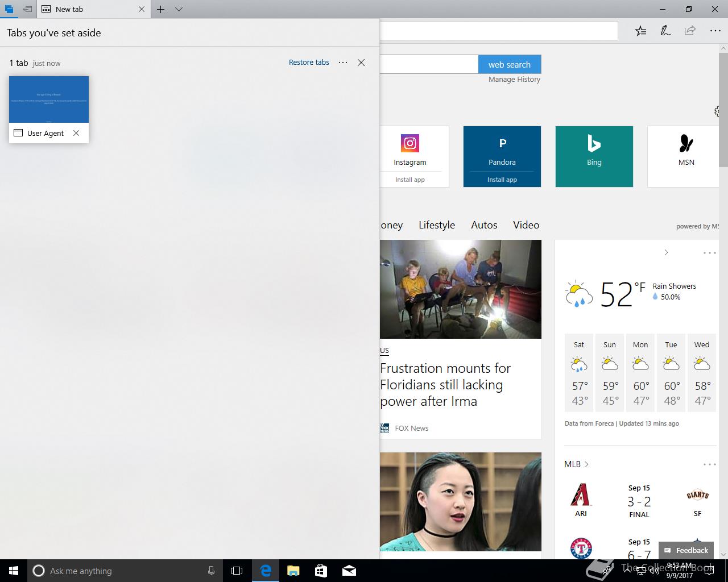
Task: Click Restore tabs link
Action: 309,63
